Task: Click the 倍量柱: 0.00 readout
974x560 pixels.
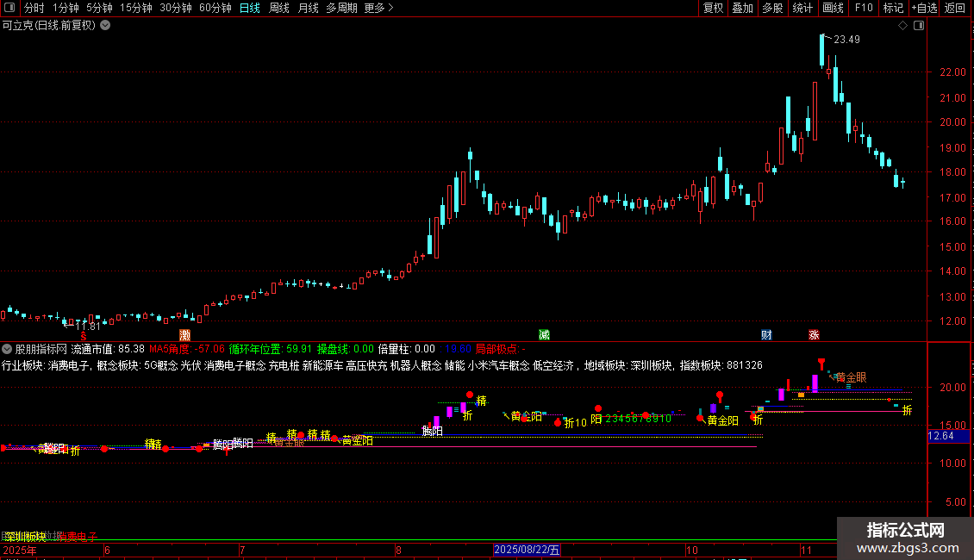Action: click(x=406, y=349)
